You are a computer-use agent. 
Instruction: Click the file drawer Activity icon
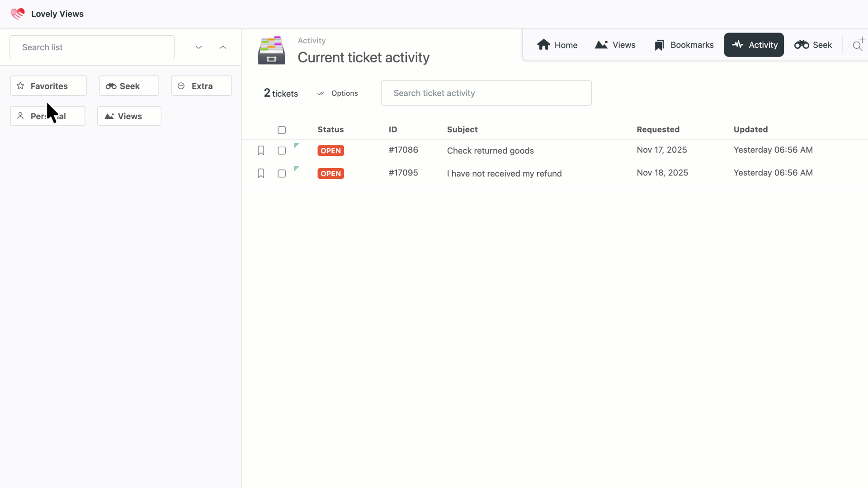click(x=271, y=50)
